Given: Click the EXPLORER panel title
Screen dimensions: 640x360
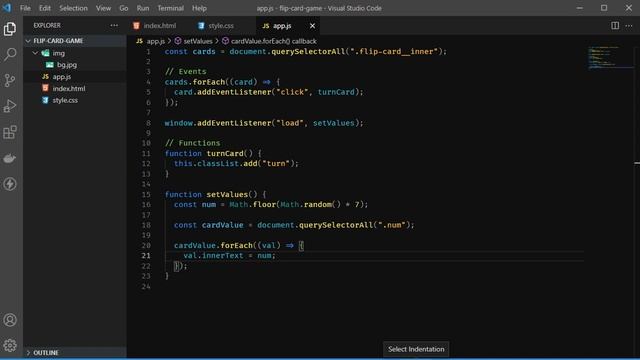Looking at the screenshot, I should pyautogui.click(x=47, y=25).
